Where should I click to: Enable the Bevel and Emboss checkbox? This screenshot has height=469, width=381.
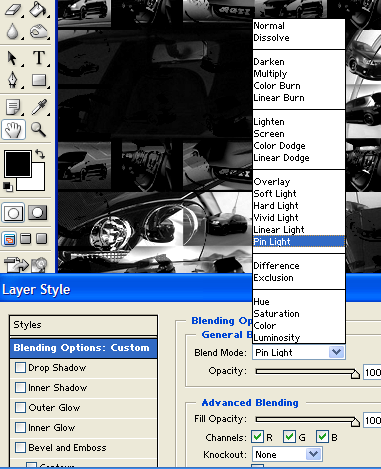20,448
